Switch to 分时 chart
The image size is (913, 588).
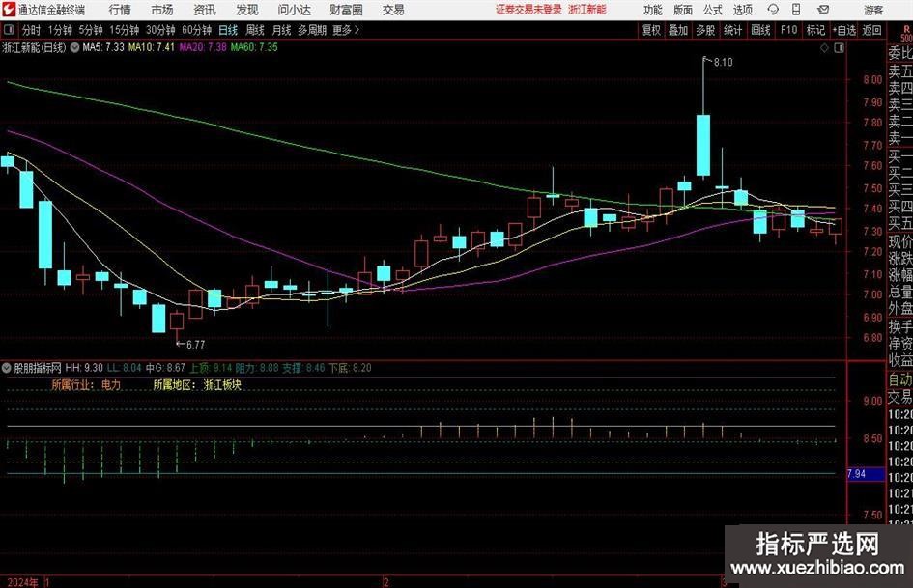pyautogui.click(x=31, y=30)
